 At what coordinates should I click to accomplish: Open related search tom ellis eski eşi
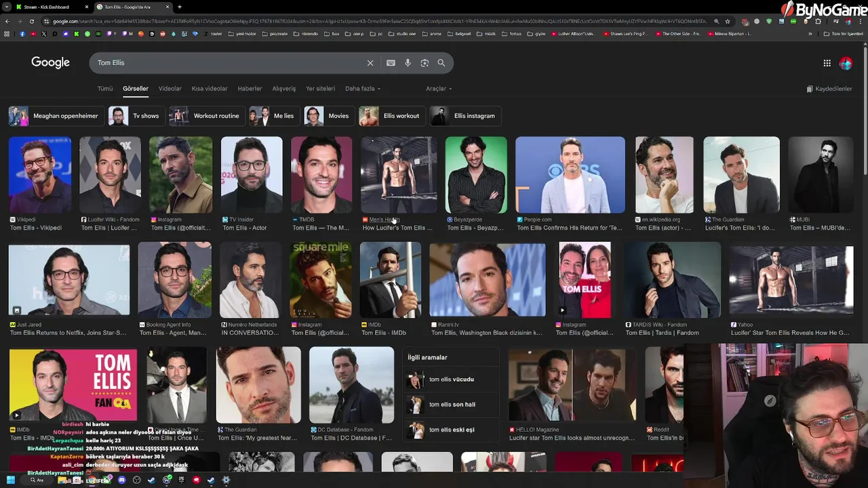click(451, 430)
